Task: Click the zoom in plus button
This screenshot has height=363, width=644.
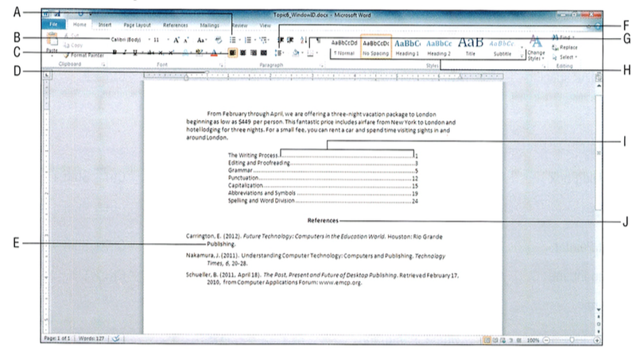Action: 597,340
